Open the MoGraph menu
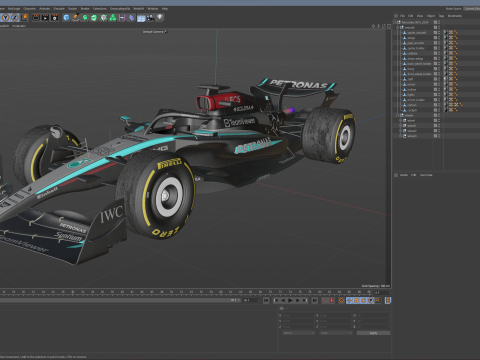This screenshot has width=480, height=360. coord(14,9)
